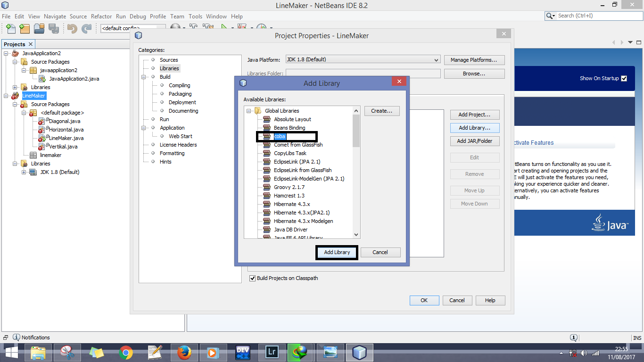Create a New Project from the toolbar
The image size is (644, 362).
tap(24, 29)
